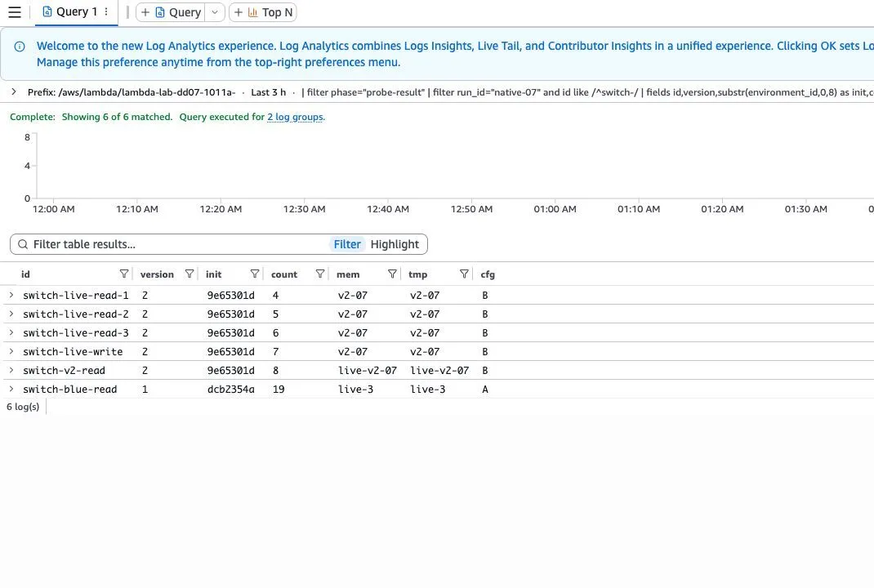
Task: Click the search magnifier icon
Action: 23,244
